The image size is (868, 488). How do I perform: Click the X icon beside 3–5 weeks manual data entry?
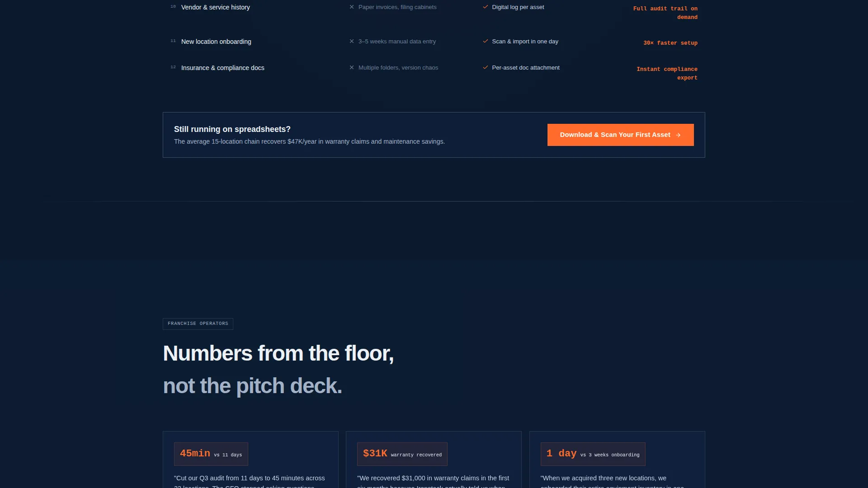352,41
